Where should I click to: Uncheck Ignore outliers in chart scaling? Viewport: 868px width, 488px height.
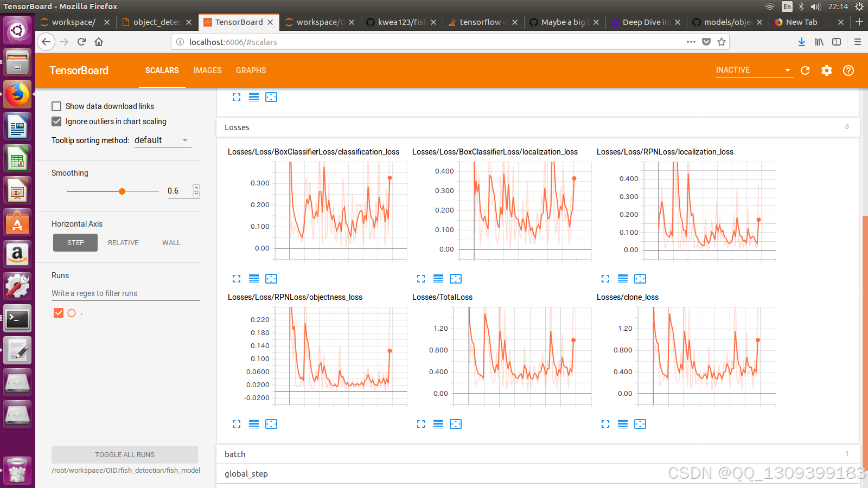[x=56, y=121]
